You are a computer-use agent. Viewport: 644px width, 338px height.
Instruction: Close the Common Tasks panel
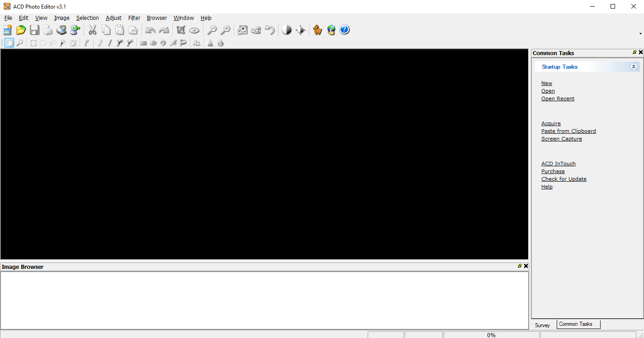coord(640,52)
